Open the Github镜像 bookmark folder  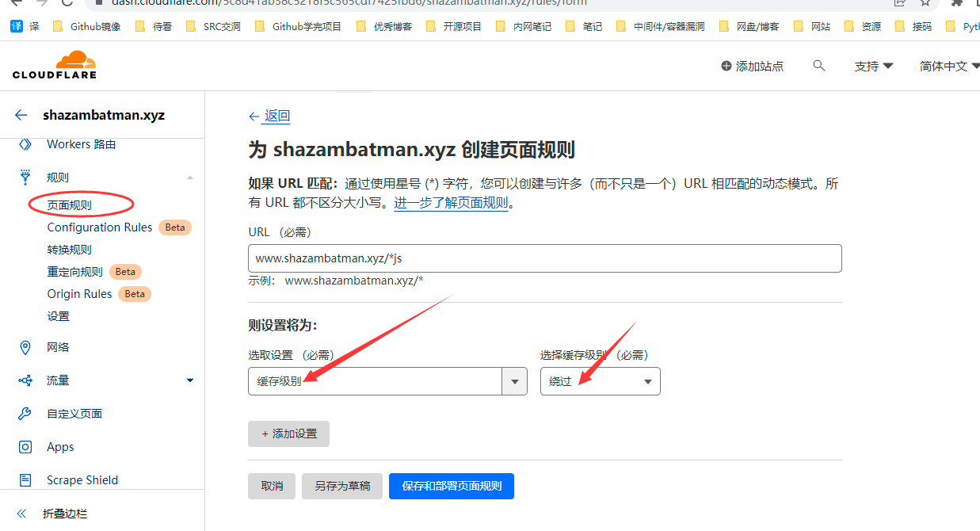coord(87,26)
